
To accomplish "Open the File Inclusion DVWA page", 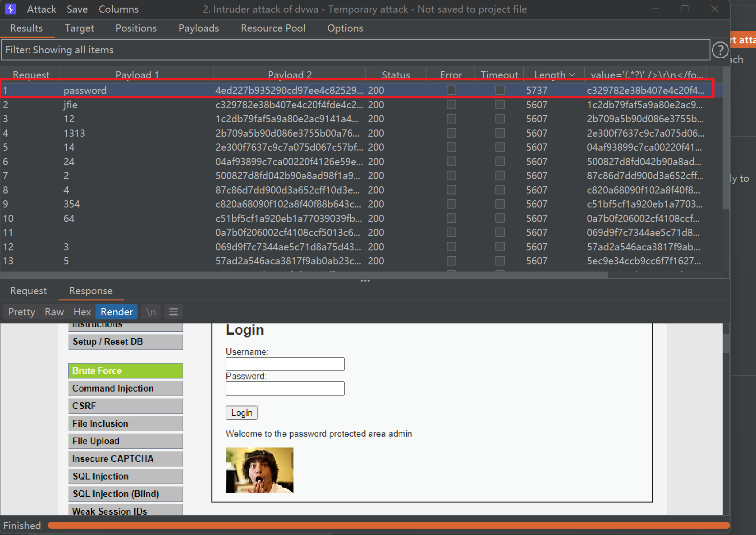I will tap(125, 424).
